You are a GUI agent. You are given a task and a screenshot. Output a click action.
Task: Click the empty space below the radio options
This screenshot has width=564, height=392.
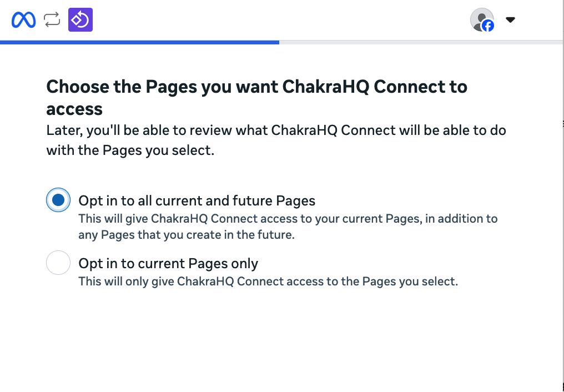[x=278, y=339]
